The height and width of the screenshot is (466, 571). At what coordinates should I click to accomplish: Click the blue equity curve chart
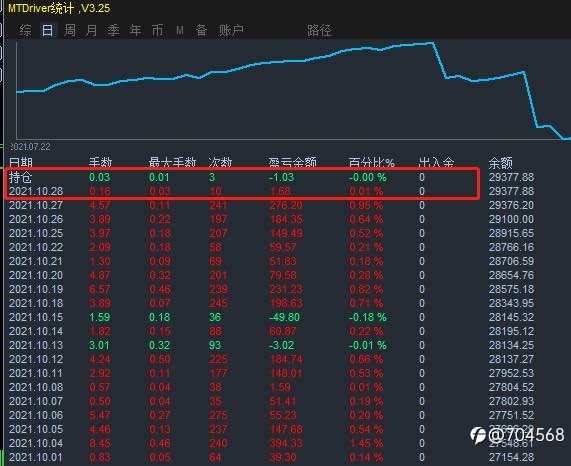pos(294,90)
